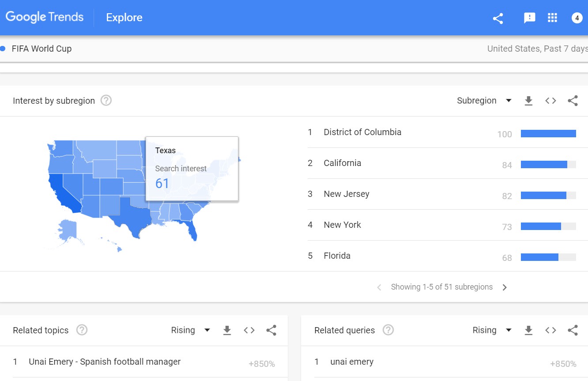Go to the previous page of subregions
The image size is (588, 381).
(379, 287)
